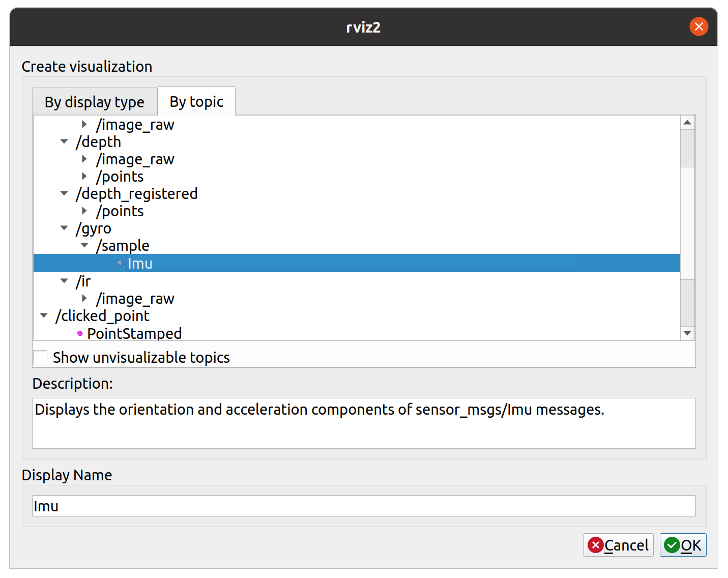The image size is (728, 578).
Task: Select the PointStamped entry under /clicked_point
Action: click(x=134, y=333)
